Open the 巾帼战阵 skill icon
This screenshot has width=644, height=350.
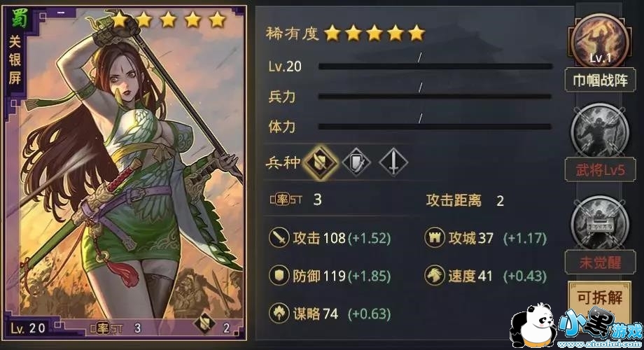(600, 41)
